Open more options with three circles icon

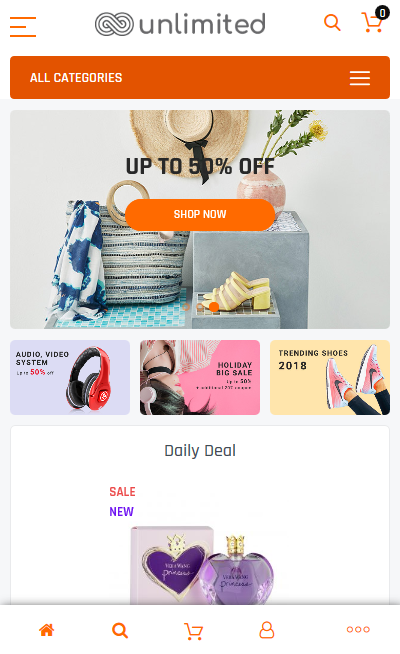coord(358,629)
